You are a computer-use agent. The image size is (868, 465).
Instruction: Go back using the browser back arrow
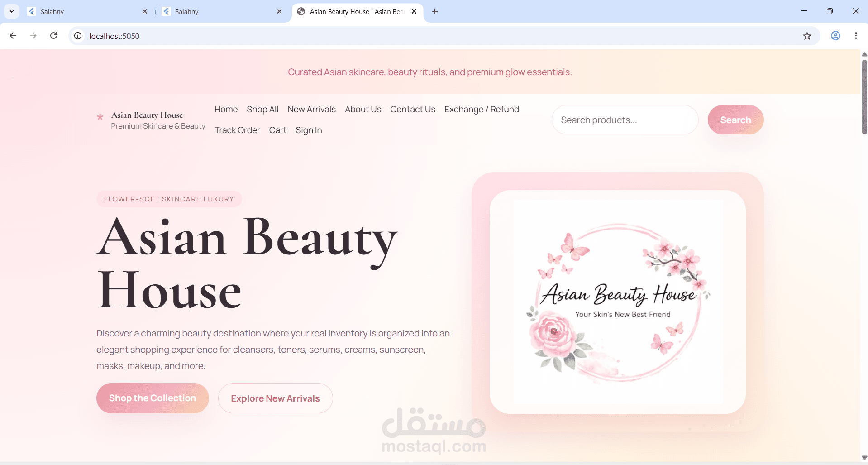13,36
